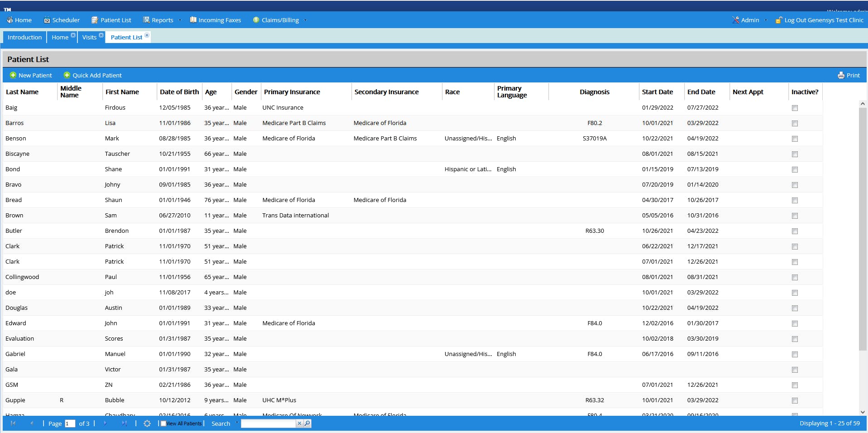Clear the search box with the X icon
This screenshot has width=868, height=433.
click(x=299, y=423)
